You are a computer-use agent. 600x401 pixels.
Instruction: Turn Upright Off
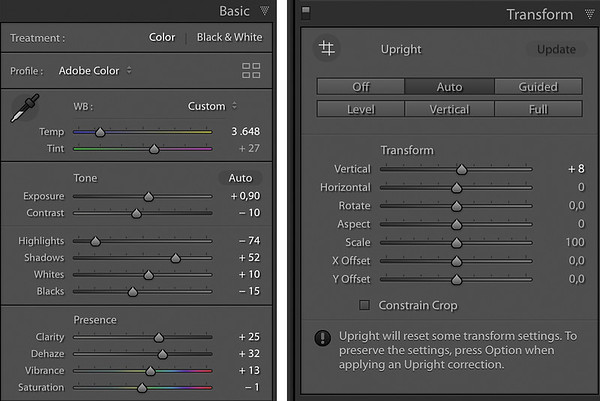361,87
